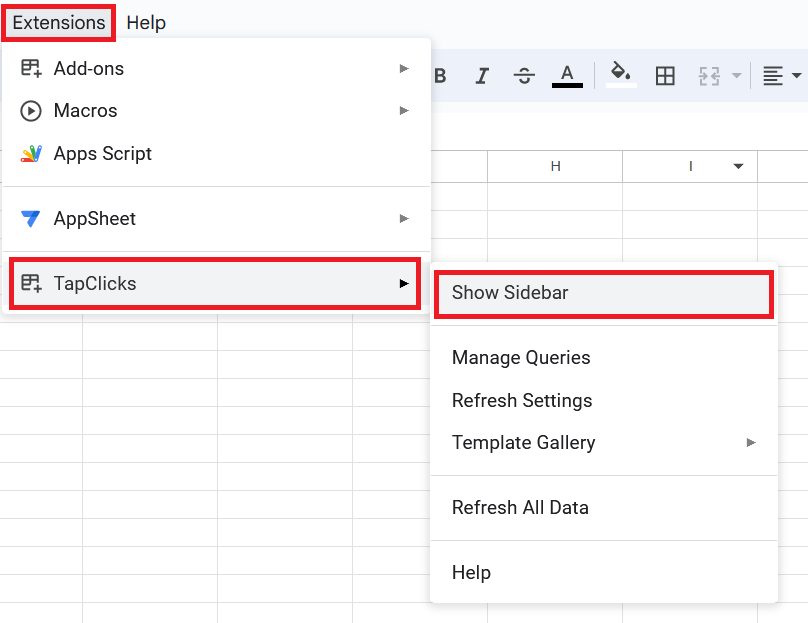Expand the merge cells dropdown arrow

pyautogui.click(x=737, y=76)
